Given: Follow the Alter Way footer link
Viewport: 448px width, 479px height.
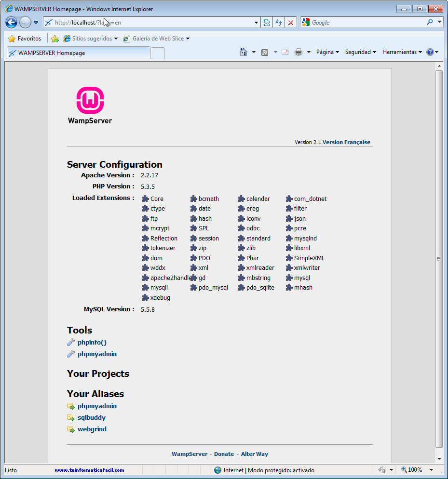Looking at the screenshot, I should [x=255, y=454].
